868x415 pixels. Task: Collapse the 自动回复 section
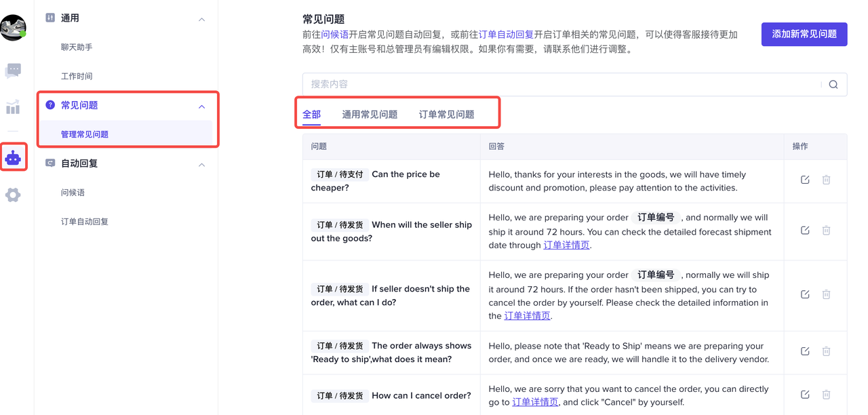tap(201, 165)
